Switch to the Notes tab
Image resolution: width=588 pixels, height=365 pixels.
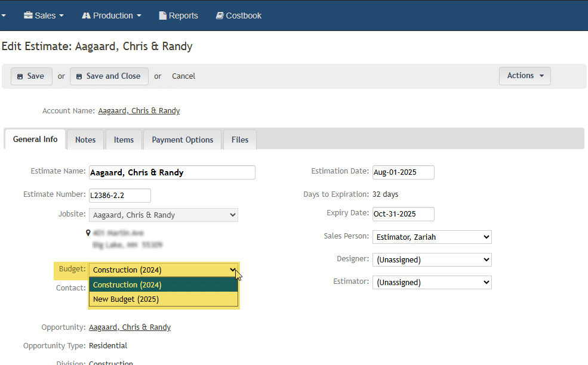[85, 140]
